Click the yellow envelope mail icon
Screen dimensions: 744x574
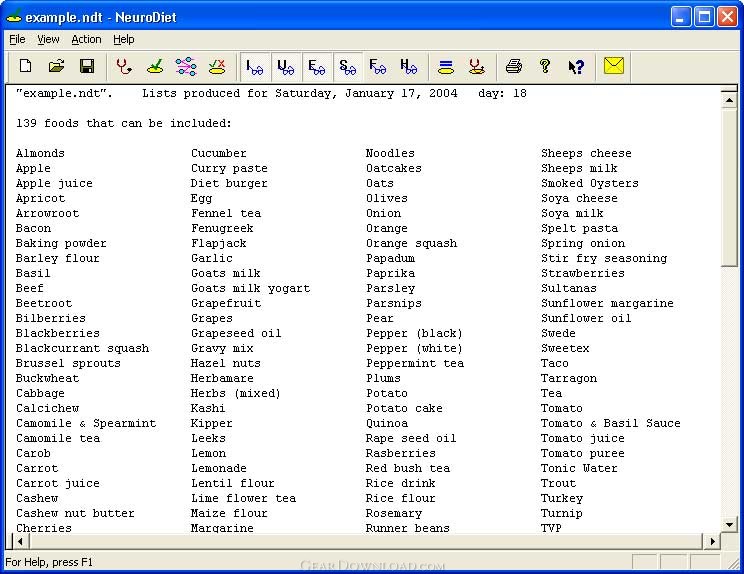(614, 65)
